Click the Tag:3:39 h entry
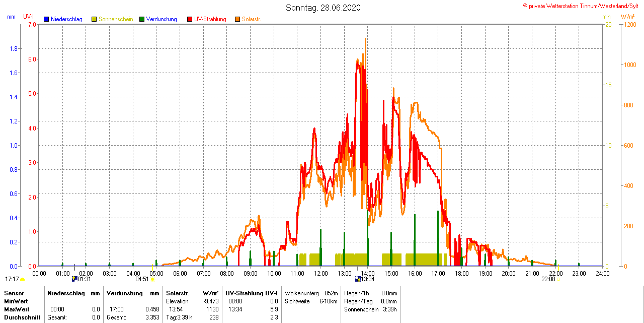This screenshot has height=323, width=644. click(x=179, y=317)
